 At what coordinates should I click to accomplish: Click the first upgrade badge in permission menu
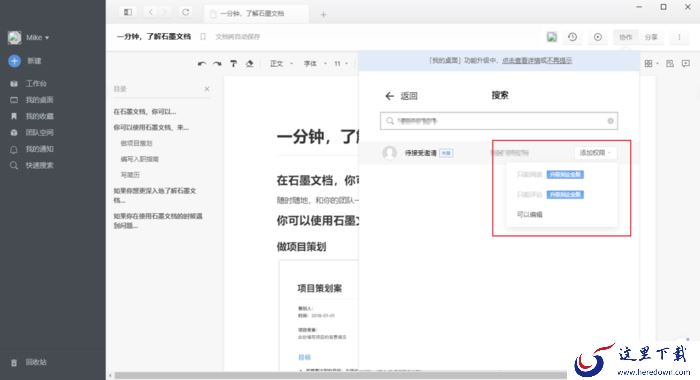tap(565, 175)
